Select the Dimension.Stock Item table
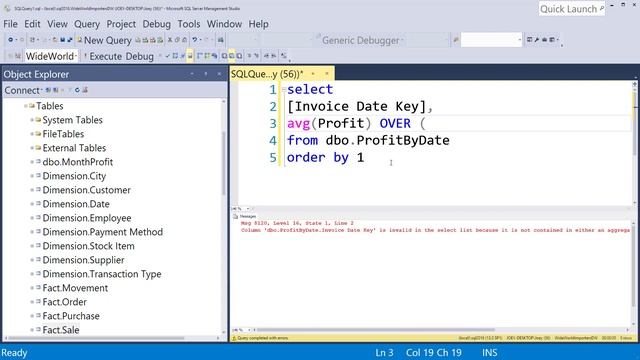640x360 pixels. click(89, 246)
